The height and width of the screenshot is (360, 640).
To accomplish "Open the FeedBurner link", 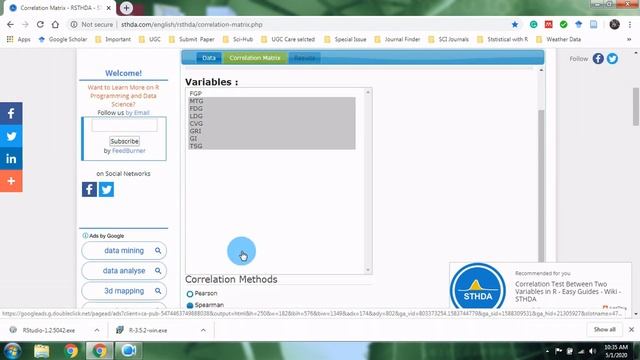I will (129, 151).
